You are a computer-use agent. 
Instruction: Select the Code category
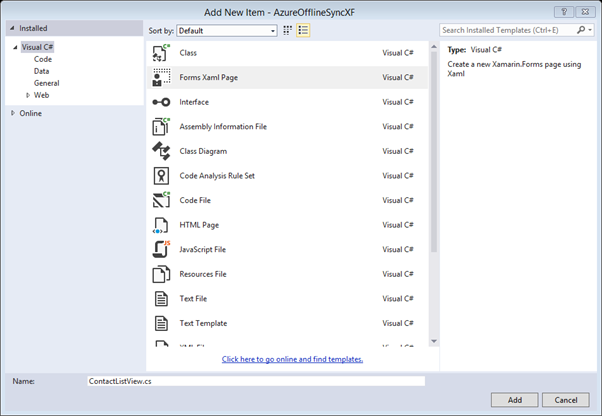pos(43,59)
